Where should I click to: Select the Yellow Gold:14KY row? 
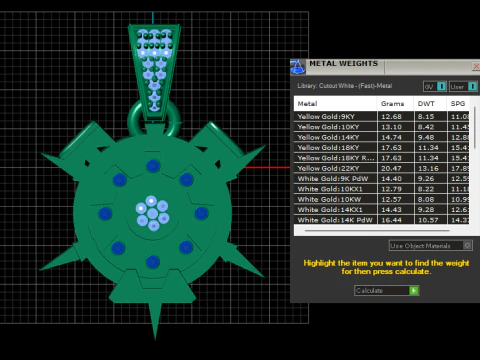click(381, 137)
